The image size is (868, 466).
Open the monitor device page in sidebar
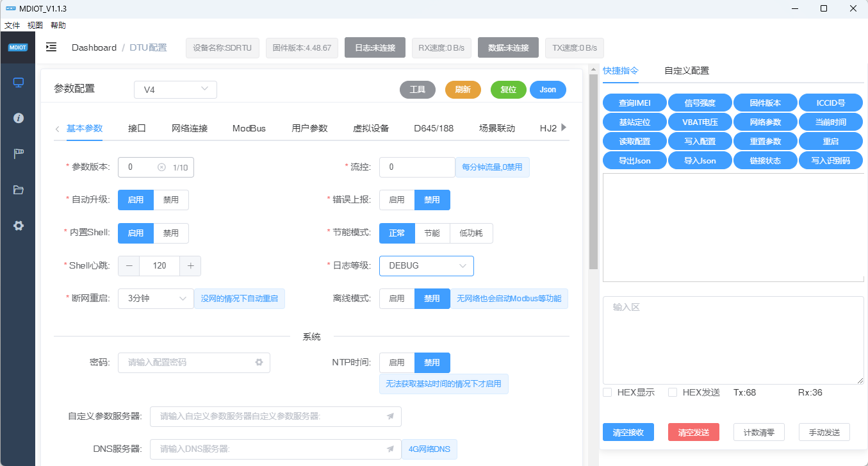click(x=18, y=83)
